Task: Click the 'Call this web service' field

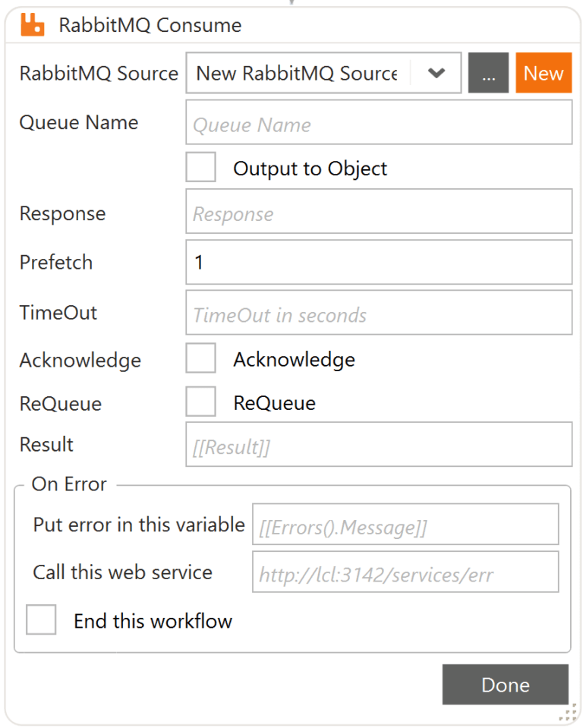Action: (405, 572)
